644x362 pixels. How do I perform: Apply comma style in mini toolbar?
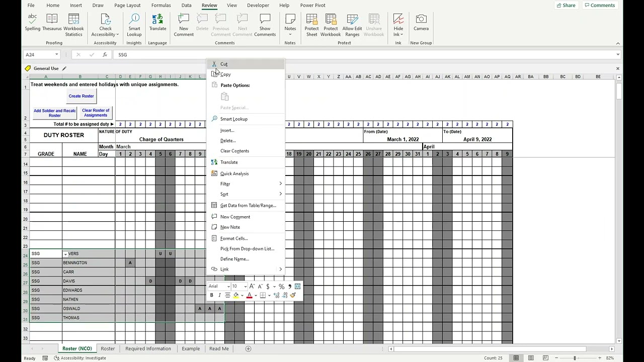point(290,286)
